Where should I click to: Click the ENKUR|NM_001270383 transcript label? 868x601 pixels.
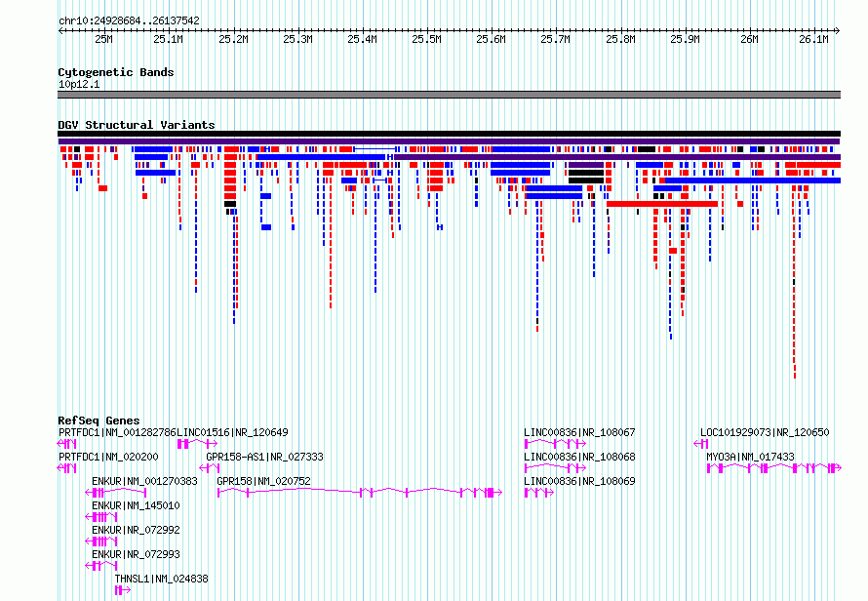click(144, 481)
